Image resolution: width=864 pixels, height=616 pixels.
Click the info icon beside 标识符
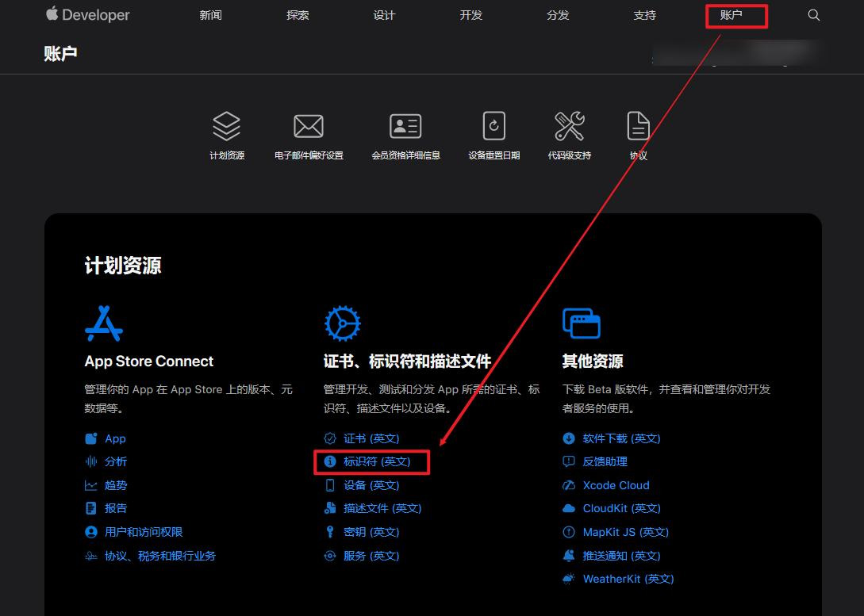coord(329,461)
